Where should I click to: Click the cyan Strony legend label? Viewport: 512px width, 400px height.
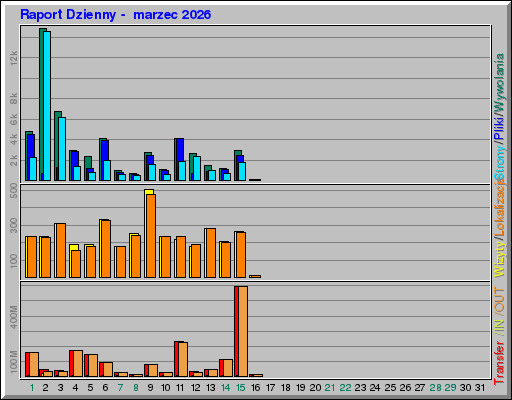point(499,162)
